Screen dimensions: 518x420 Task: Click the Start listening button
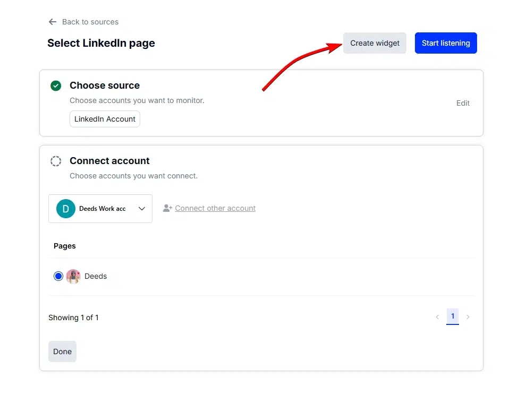click(x=446, y=43)
